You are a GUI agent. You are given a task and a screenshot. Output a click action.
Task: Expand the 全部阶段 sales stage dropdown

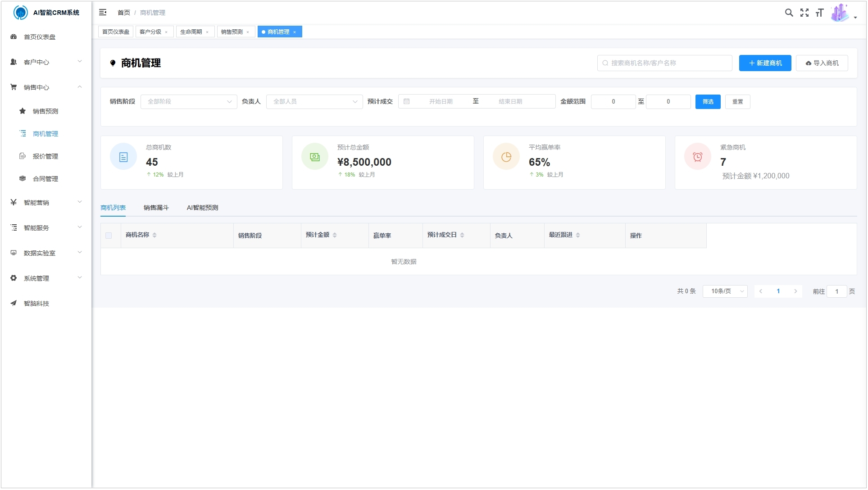tap(188, 101)
